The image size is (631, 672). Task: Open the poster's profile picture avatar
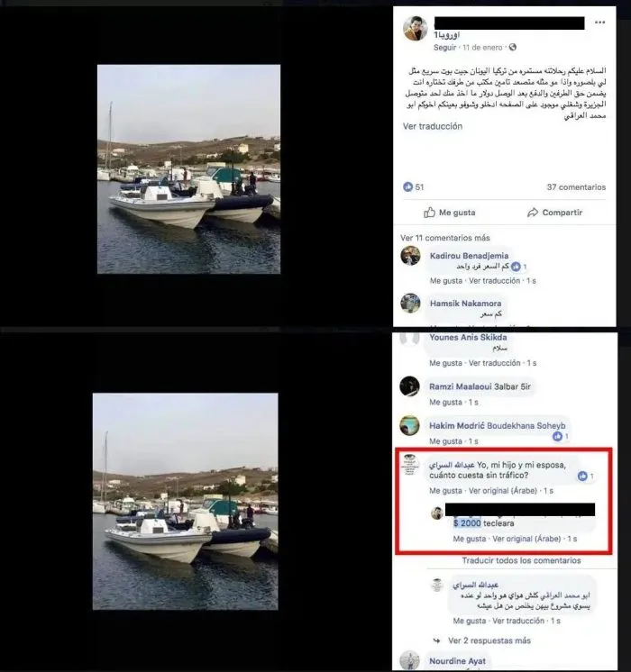(x=415, y=29)
